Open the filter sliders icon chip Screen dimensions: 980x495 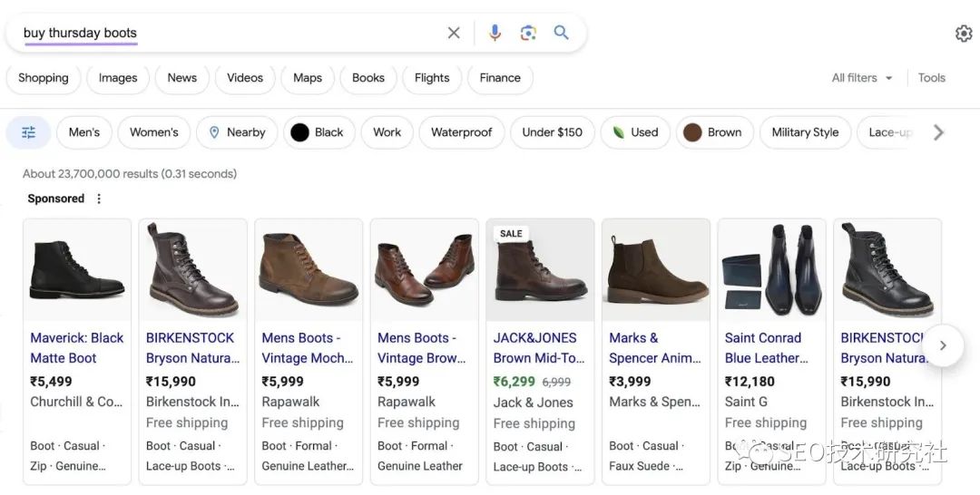pyautogui.click(x=28, y=132)
